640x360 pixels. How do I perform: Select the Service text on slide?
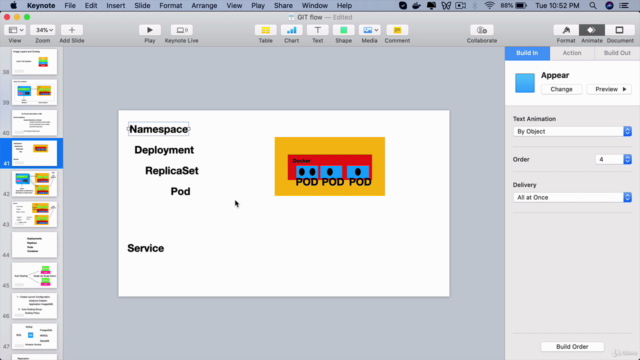[x=145, y=248]
